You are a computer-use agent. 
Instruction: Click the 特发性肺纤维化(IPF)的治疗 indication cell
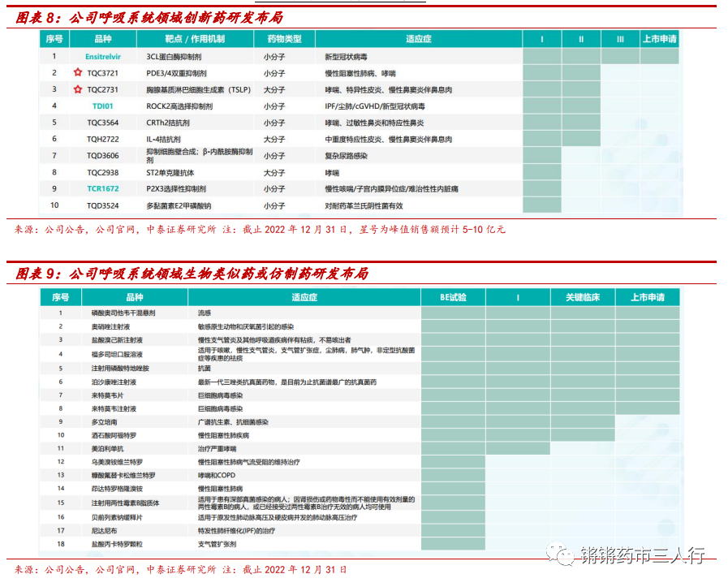[236, 530]
